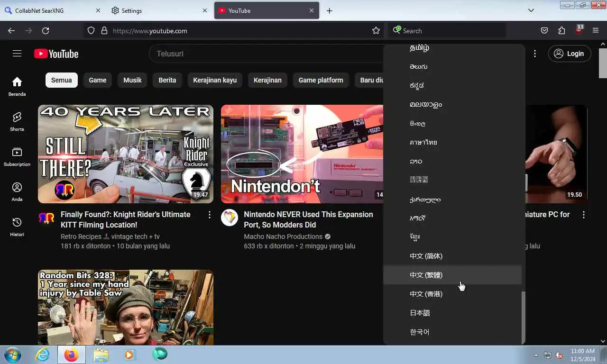Open the YouTube settings three-dot menu

click(x=534, y=54)
